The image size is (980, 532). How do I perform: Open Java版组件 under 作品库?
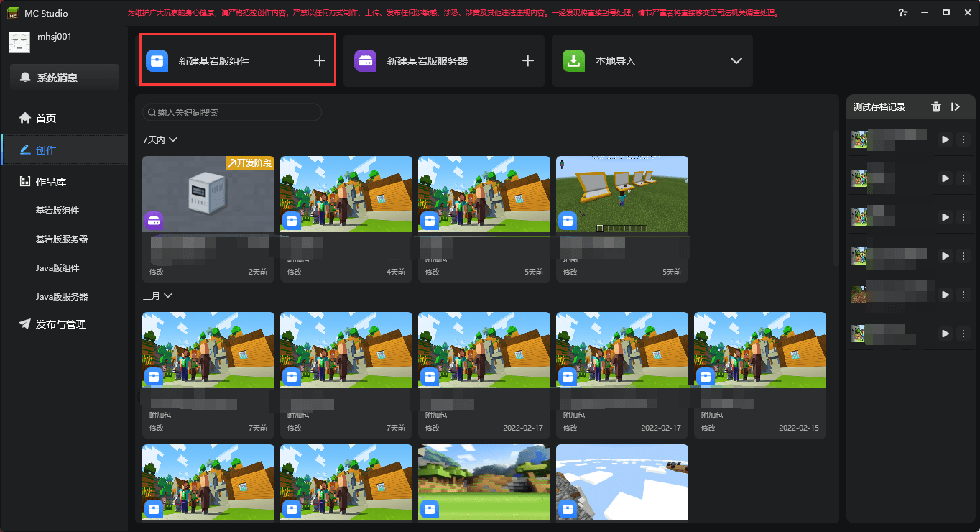(57, 267)
